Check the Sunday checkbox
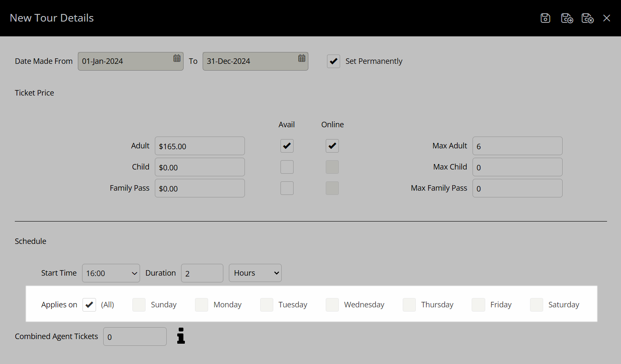This screenshot has height=364, width=621. pos(139,305)
